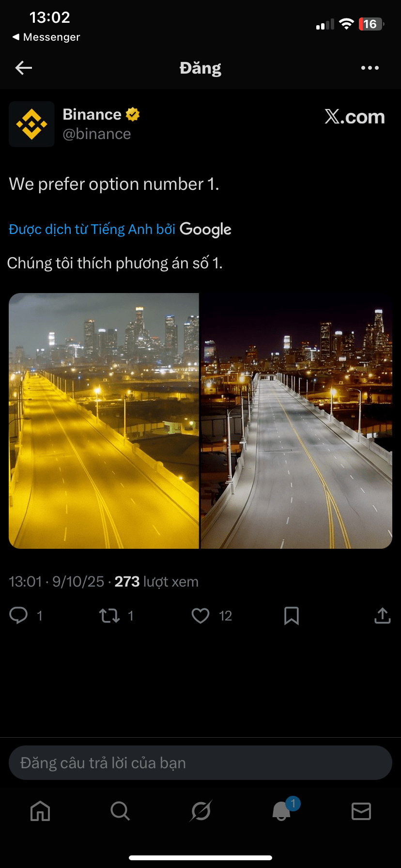401x868 pixels.
Task: Open Binance profile avatar
Action: 32,124
